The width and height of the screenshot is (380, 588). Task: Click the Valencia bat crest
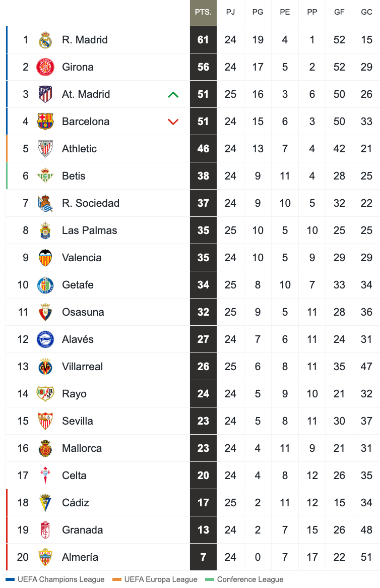tap(45, 258)
